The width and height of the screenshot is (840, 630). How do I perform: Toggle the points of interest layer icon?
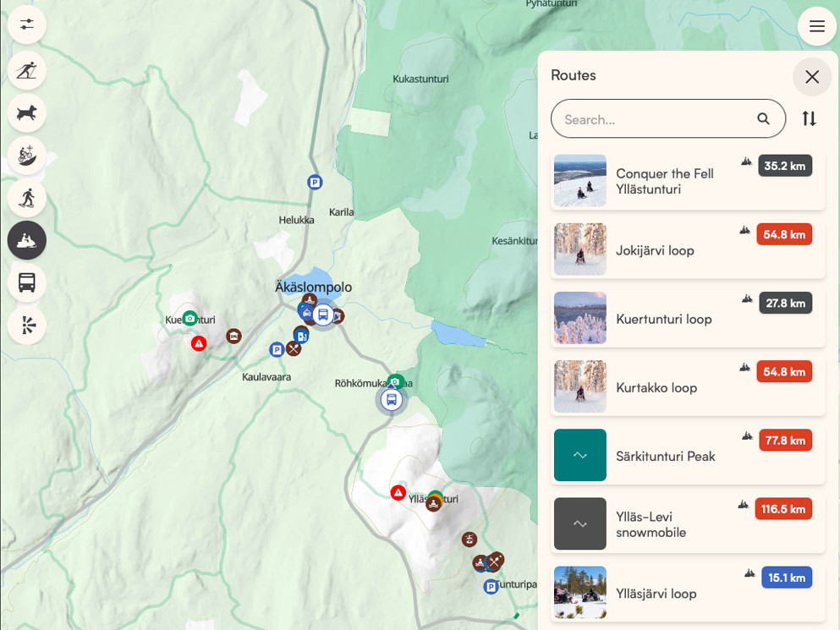27,325
